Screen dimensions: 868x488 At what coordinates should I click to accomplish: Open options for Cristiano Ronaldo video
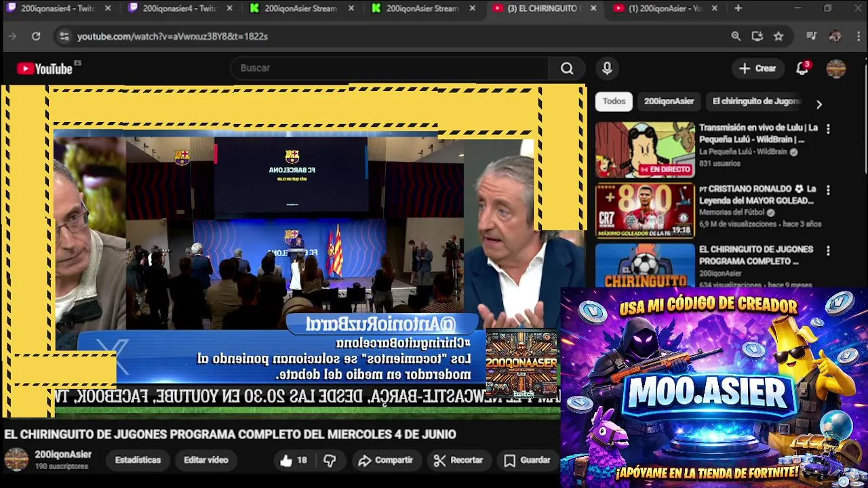[828, 190]
